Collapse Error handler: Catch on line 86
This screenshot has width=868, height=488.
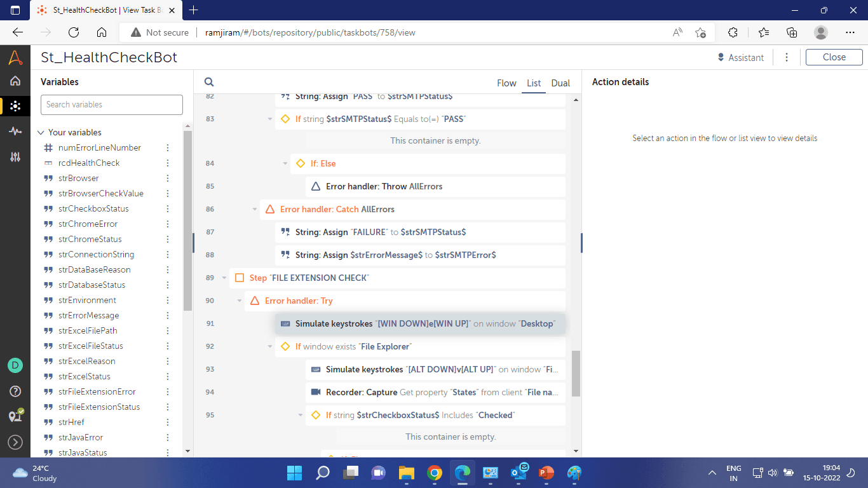pos(255,209)
